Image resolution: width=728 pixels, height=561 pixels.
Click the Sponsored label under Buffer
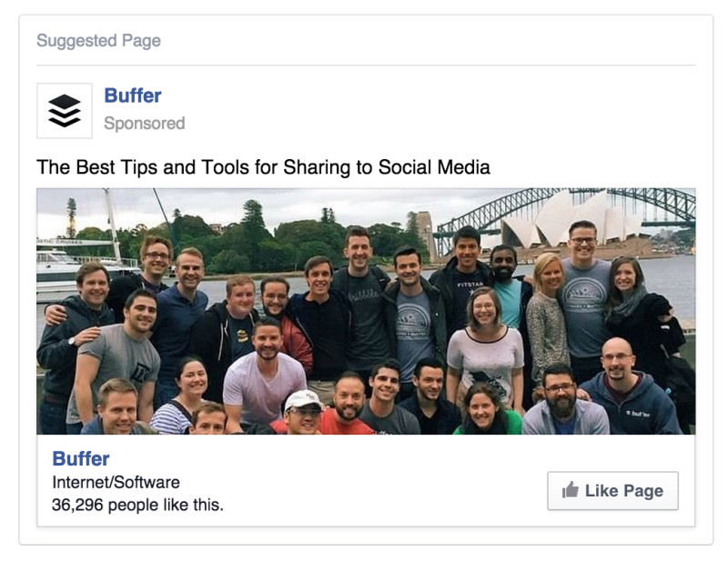coord(144,124)
